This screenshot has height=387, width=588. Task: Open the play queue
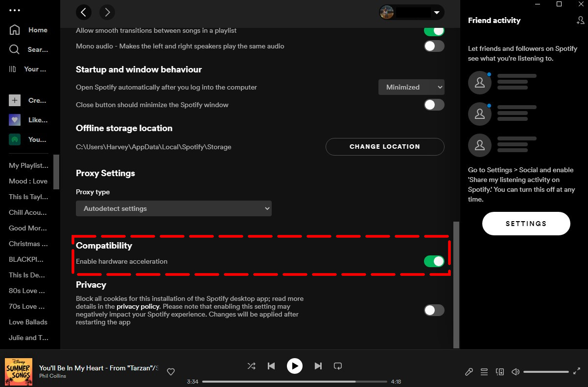(484, 372)
